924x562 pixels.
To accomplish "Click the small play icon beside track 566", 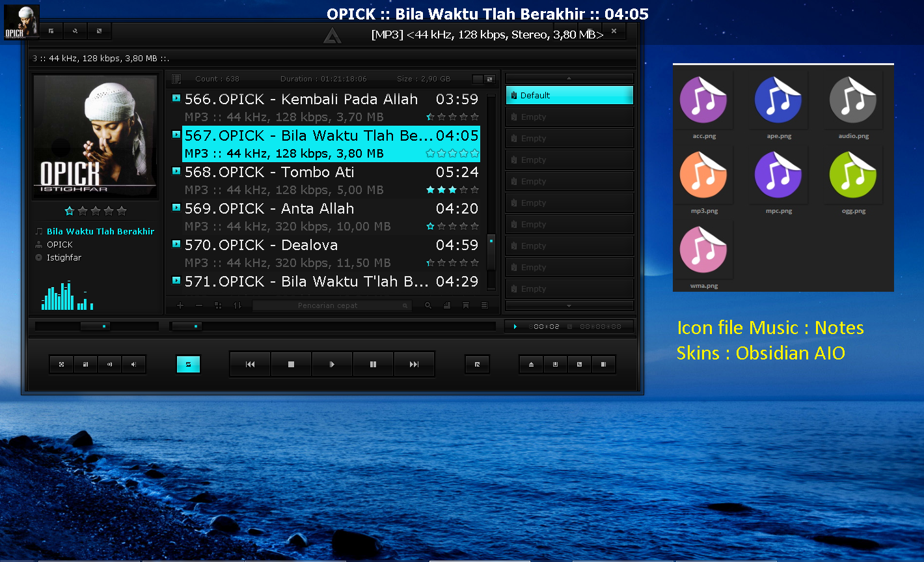I will tap(176, 98).
